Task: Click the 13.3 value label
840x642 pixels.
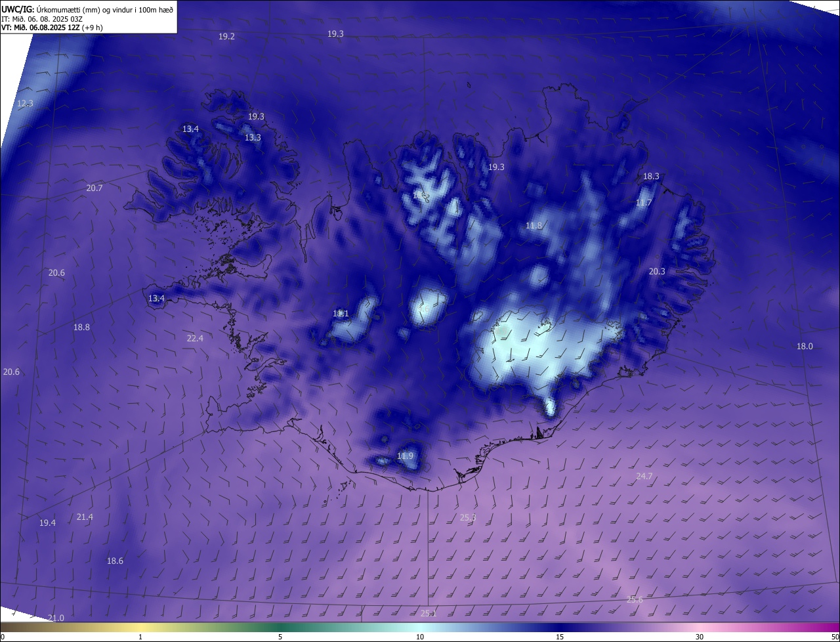Action: click(253, 138)
